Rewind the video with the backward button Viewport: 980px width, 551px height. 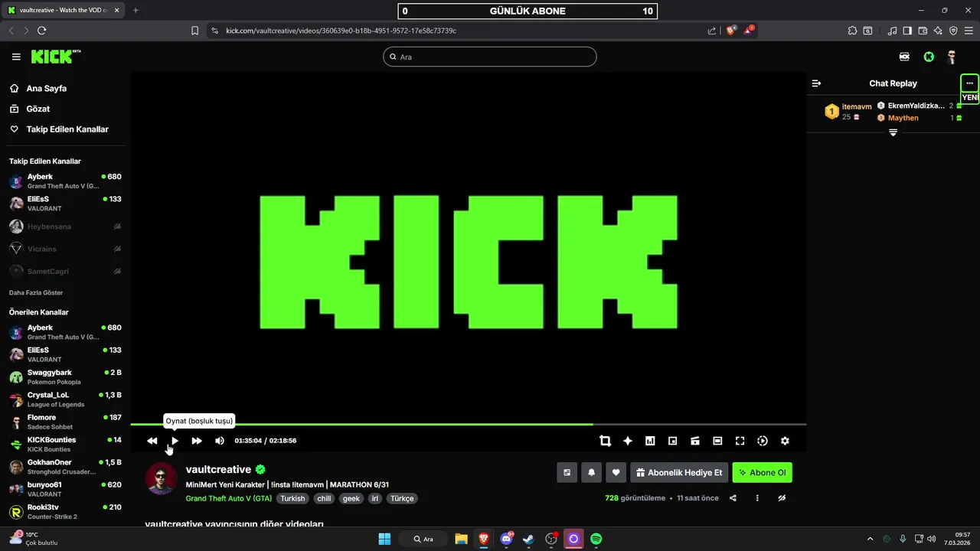(x=152, y=441)
